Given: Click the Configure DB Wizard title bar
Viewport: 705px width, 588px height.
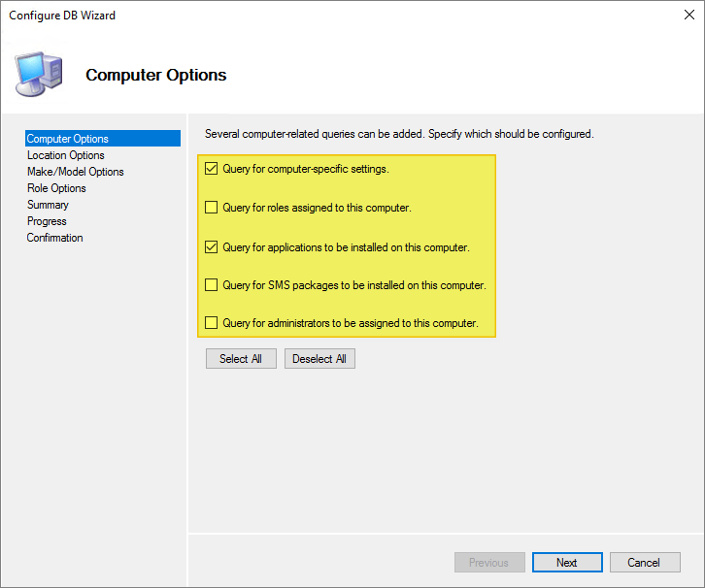Looking at the screenshot, I should click(291, 16).
